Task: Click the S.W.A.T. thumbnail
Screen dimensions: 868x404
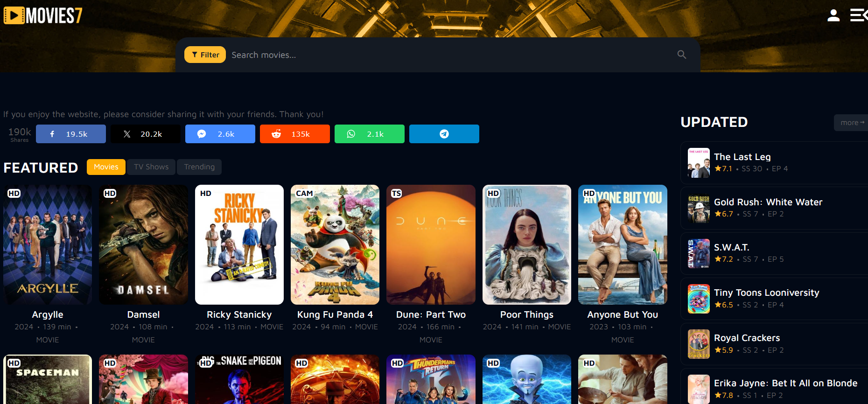Action: pyautogui.click(x=699, y=253)
